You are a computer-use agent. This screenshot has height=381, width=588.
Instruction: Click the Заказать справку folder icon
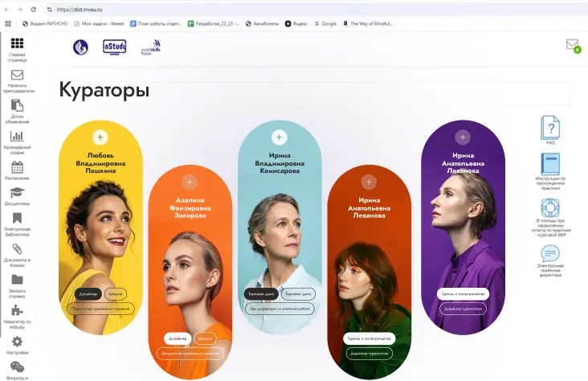17,280
